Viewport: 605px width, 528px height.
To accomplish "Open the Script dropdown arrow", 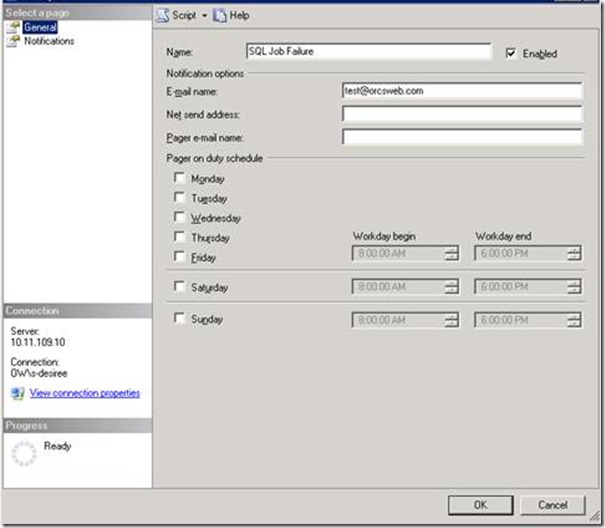I will tap(205, 16).
